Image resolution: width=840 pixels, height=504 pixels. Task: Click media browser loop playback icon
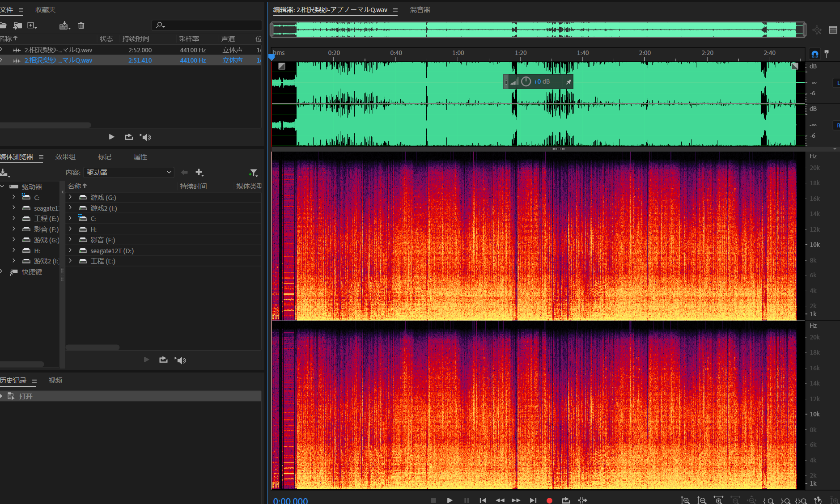tap(163, 360)
